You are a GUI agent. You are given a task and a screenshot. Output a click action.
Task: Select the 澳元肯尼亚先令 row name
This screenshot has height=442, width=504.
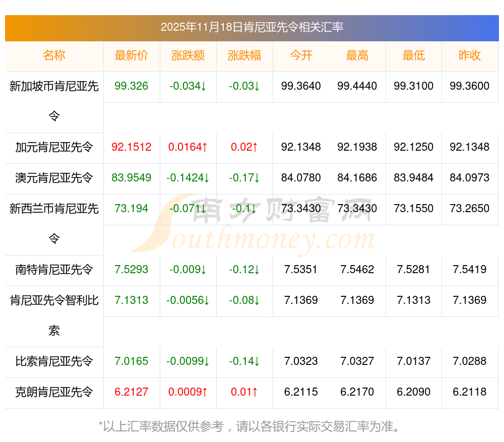pyautogui.click(x=54, y=178)
